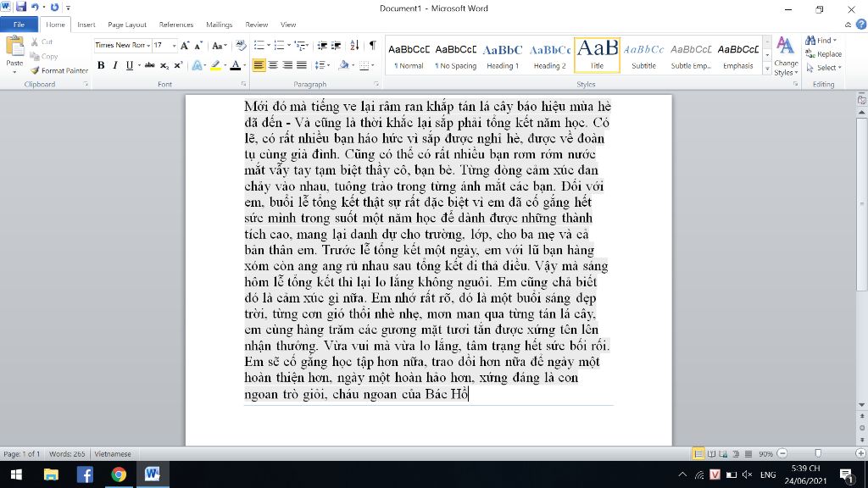Toggle italic formatting

tap(115, 65)
